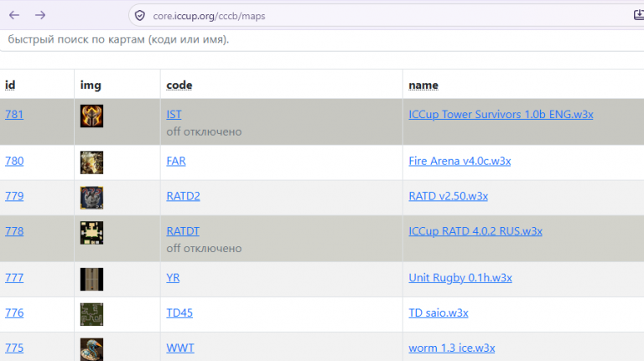Open map id 779
This screenshot has height=361, width=644.
point(14,196)
